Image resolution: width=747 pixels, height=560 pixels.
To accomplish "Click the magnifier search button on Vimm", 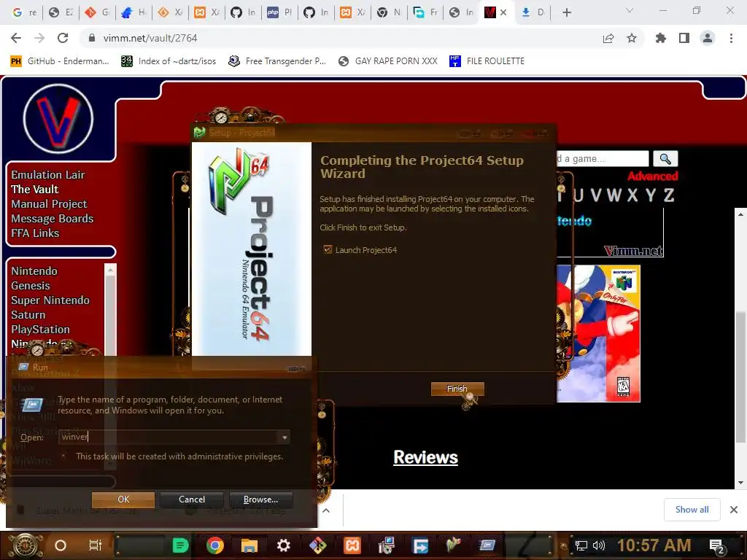I will 665,158.
